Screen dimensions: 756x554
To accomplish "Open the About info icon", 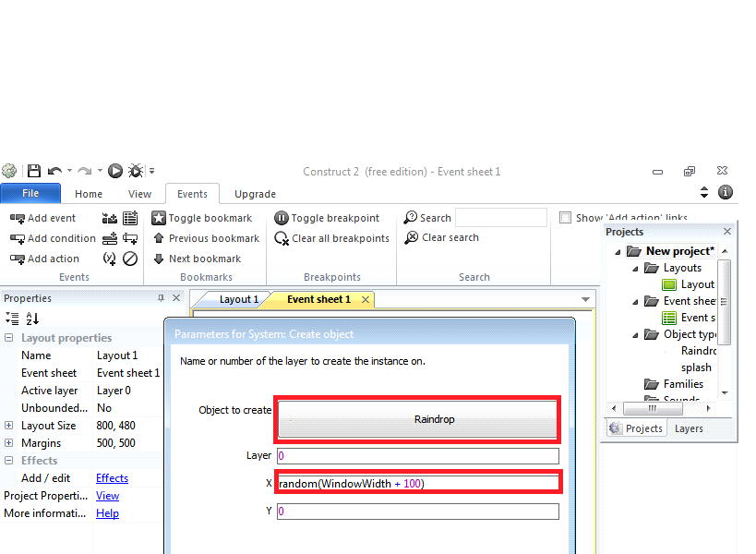I will [726, 192].
